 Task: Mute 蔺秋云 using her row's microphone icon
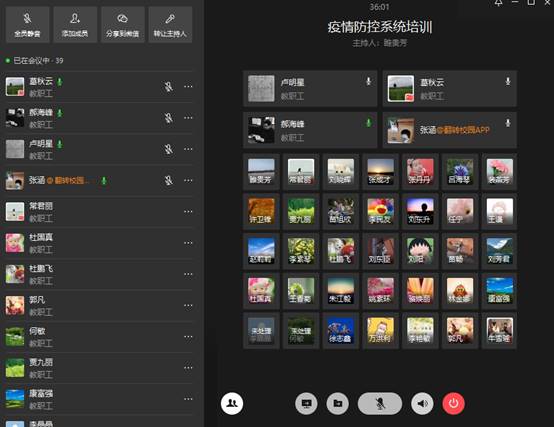[169, 87]
